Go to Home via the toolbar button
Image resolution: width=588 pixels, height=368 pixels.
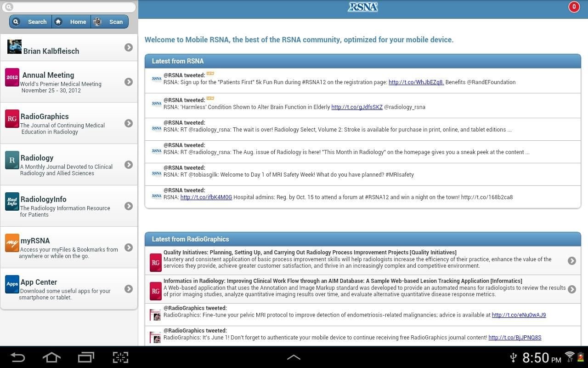[71, 22]
